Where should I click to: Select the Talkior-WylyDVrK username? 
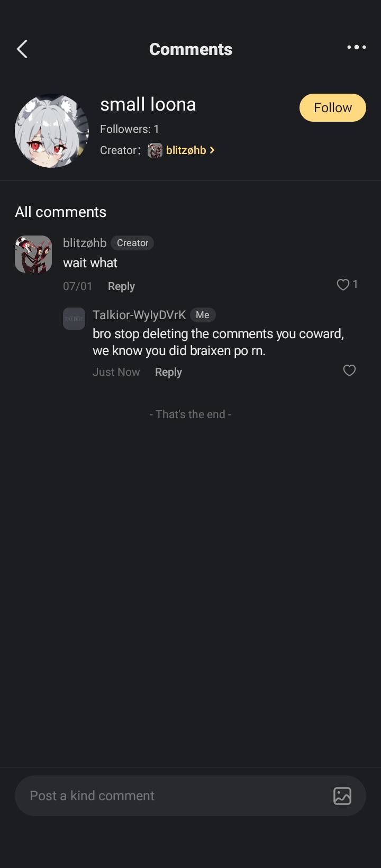pyautogui.click(x=139, y=315)
